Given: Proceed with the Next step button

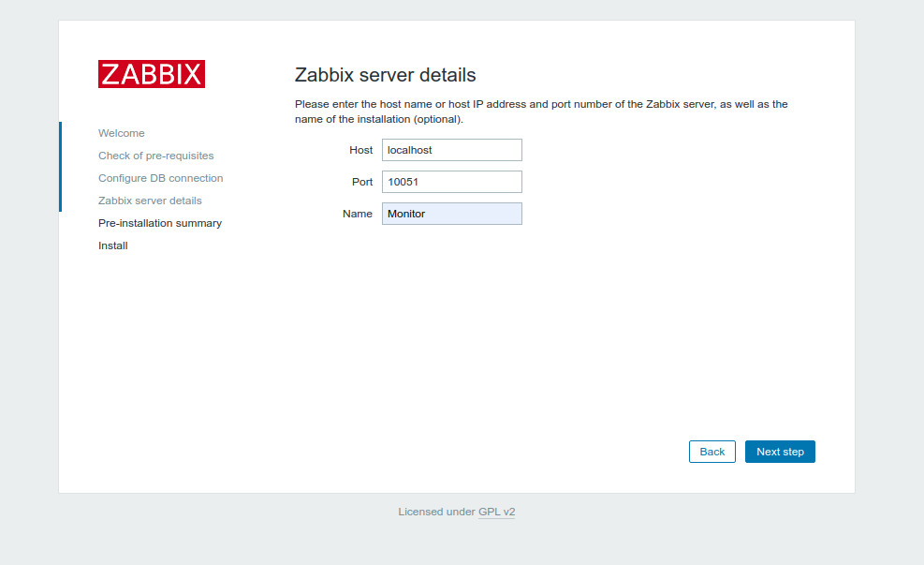Looking at the screenshot, I should pyautogui.click(x=780, y=452).
